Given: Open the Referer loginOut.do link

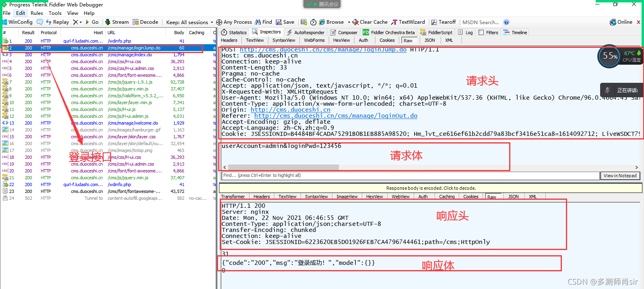Looking at the screenshot, I should pyautogui.click(x=336, y=116).
